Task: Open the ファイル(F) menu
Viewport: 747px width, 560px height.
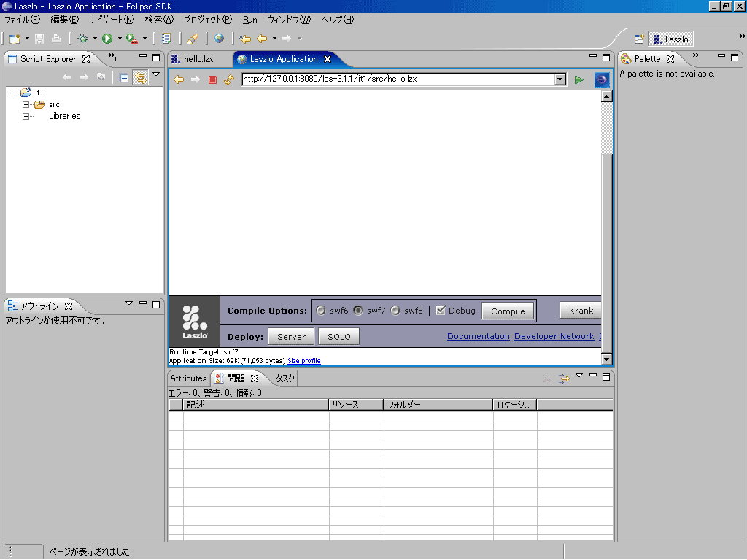Action: coord(23,20)
